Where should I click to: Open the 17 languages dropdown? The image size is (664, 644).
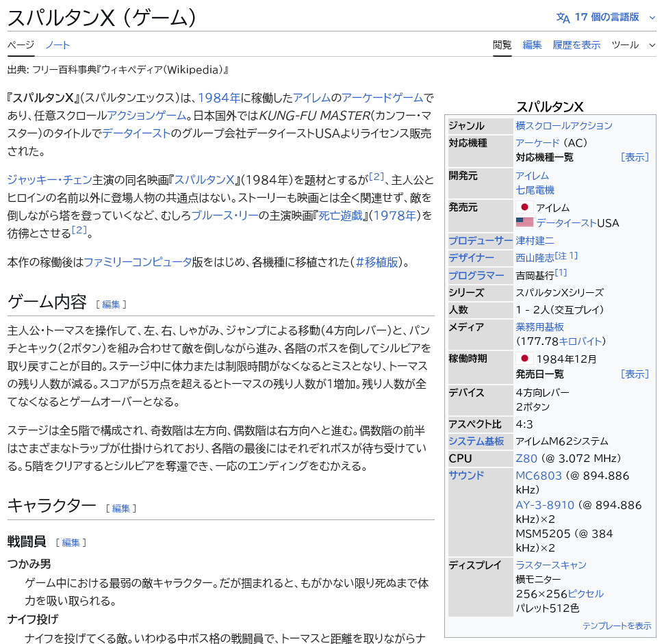pos(606,17)
